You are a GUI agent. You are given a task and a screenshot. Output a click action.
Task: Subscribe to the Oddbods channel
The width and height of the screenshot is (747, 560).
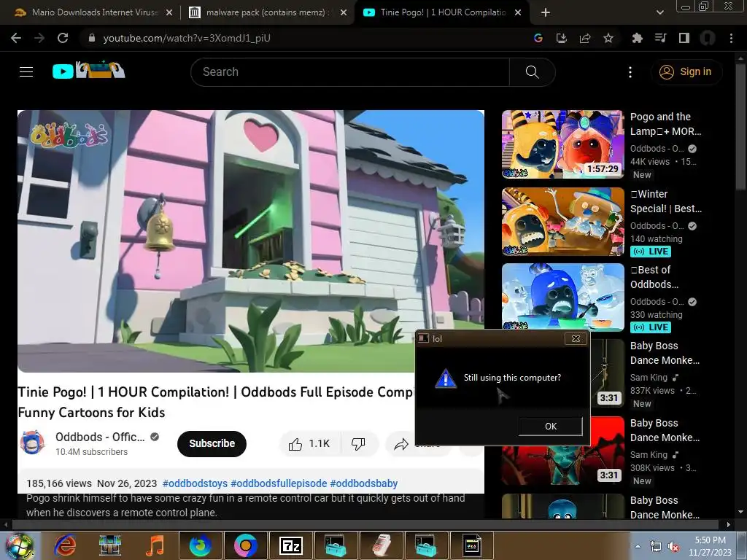(x=212, y=444)
